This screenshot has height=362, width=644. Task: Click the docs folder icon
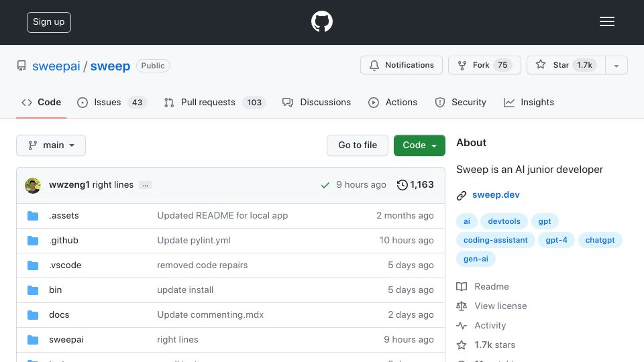(x=33, y=315)
